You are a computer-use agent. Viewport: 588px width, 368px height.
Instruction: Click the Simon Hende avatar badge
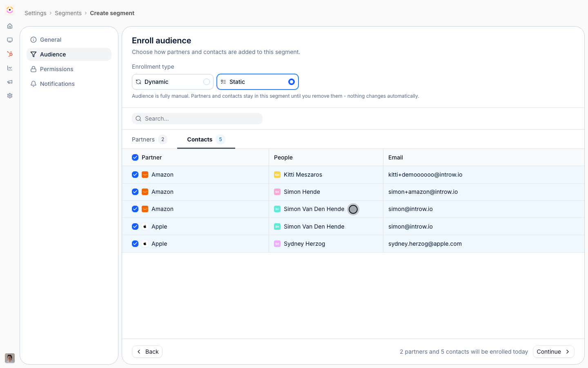[277, 192]
